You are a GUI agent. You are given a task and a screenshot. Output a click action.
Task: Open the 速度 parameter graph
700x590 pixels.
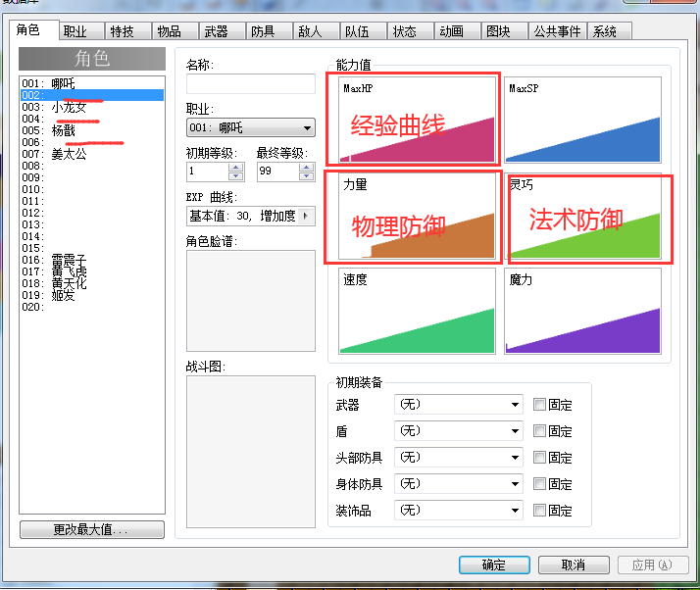click(x=417, y=311)
